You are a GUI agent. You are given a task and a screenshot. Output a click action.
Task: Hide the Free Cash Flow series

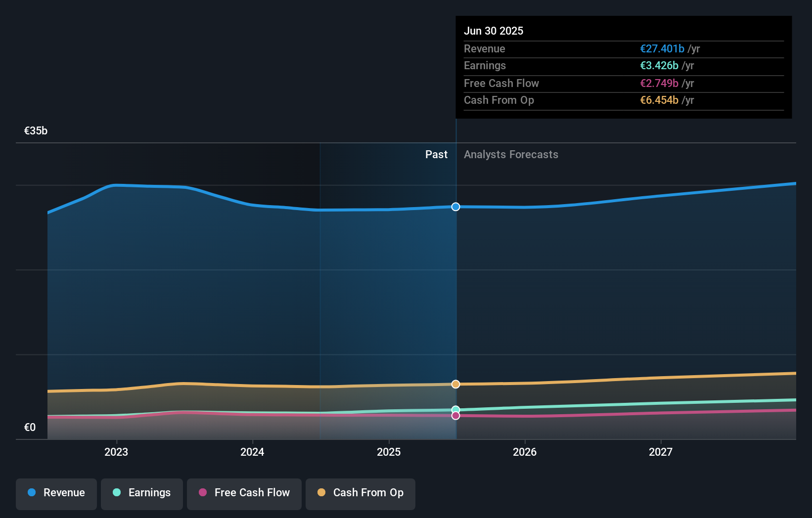pyautogui.click(x=244, y=493)
